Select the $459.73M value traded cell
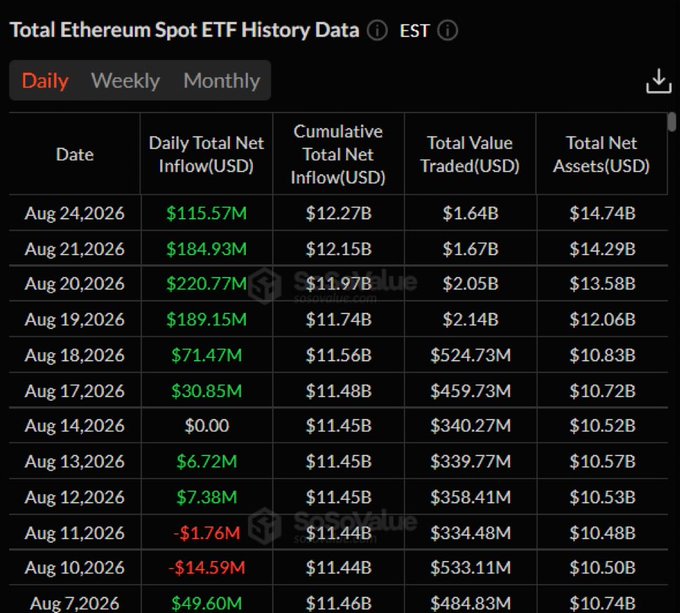The image size is (680, 613). pos(471,391)
